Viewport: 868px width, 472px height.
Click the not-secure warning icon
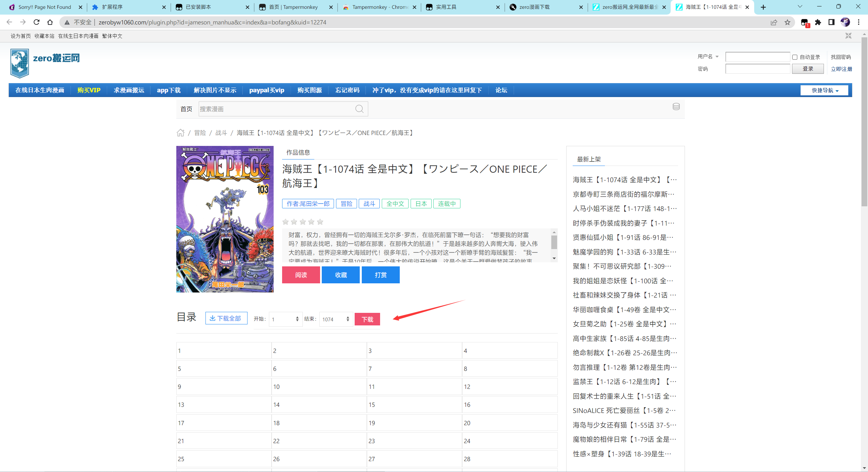pyautogui.click(x=67, y=22)
